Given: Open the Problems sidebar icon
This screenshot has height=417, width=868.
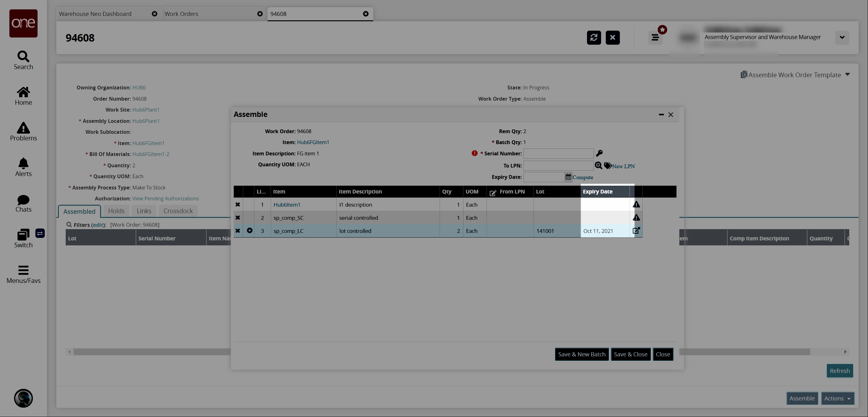Looking at the screenshot, I should point(23,132).
